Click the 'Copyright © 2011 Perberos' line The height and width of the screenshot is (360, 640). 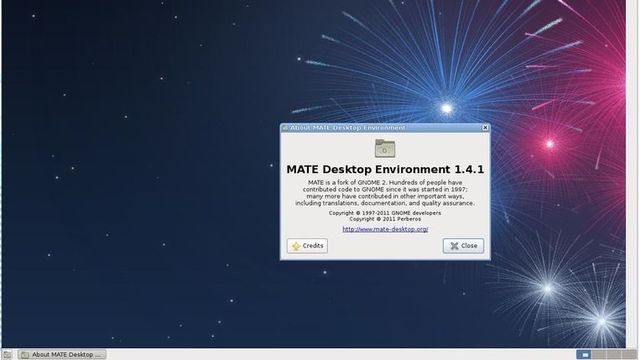(385, 219)
